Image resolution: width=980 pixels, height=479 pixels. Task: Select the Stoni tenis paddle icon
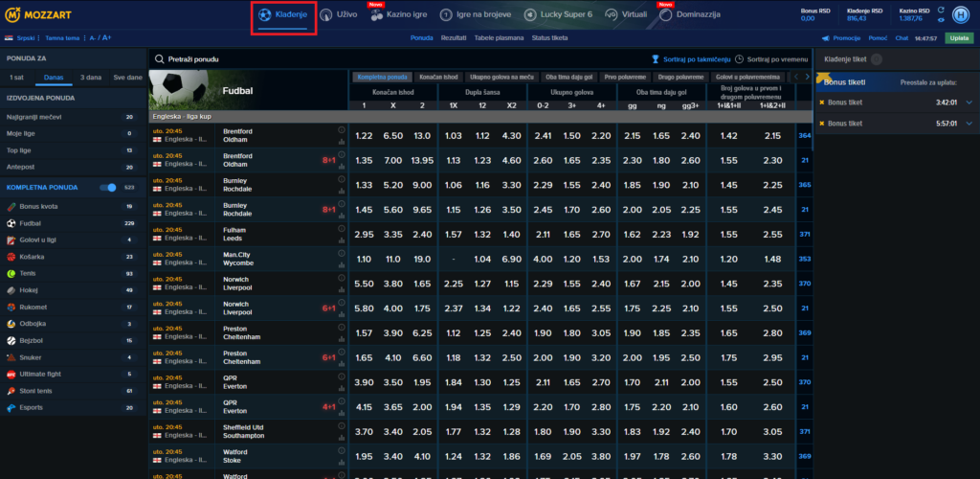(x=11, y=391)
